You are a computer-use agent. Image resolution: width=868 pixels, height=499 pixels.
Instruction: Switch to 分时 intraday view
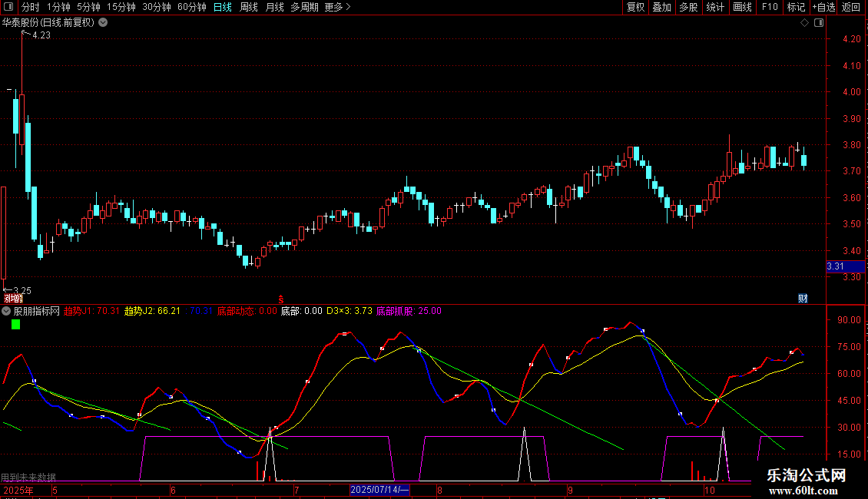coord(31,7)
